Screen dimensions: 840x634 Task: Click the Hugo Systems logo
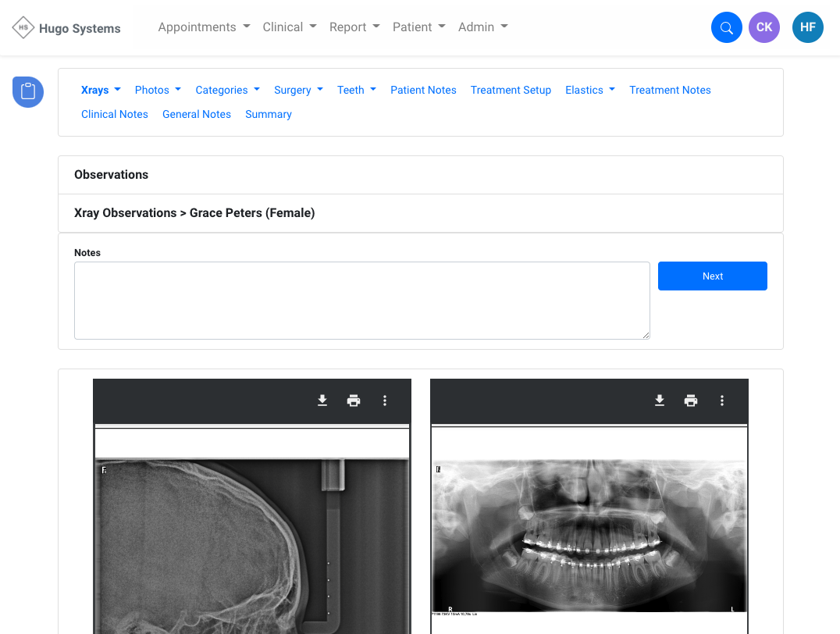[67, 28]
